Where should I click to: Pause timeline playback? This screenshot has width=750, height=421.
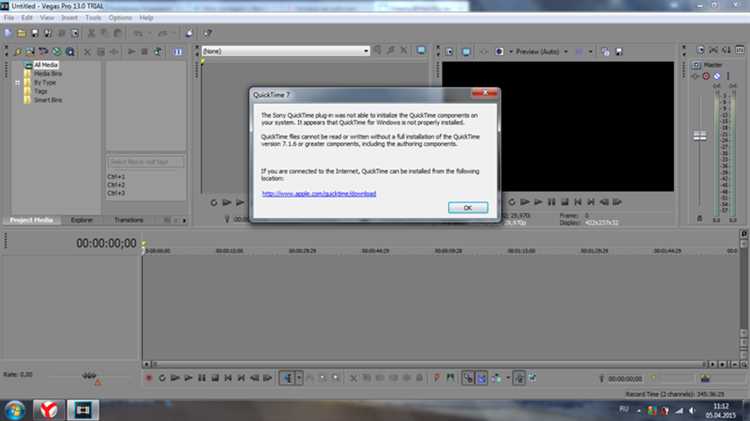202,378
